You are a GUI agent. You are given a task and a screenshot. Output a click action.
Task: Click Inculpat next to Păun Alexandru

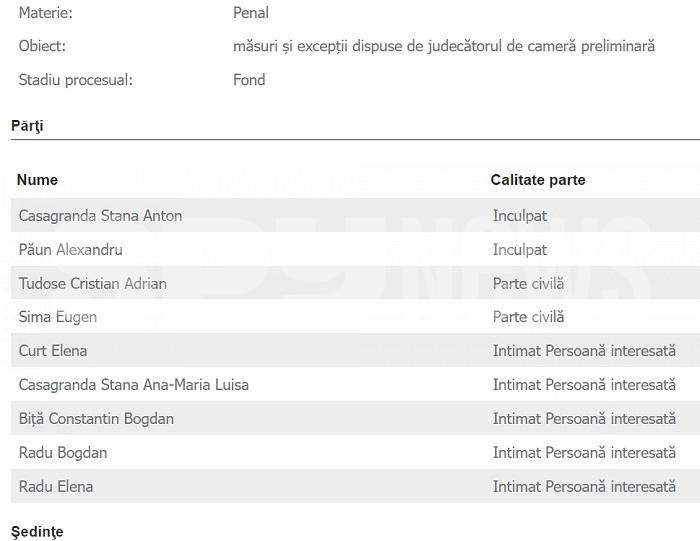click(x=520, y=250)
